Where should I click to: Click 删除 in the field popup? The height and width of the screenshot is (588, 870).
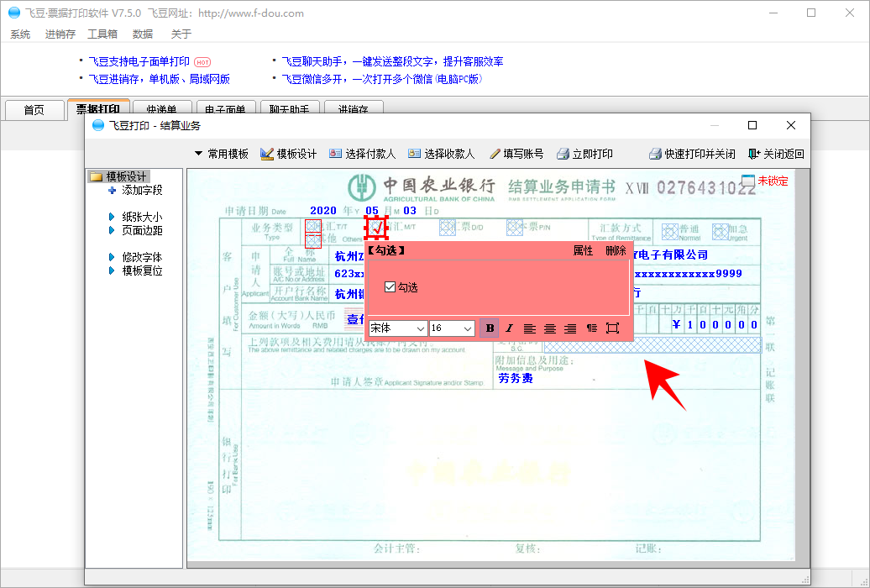coord(616,251)
